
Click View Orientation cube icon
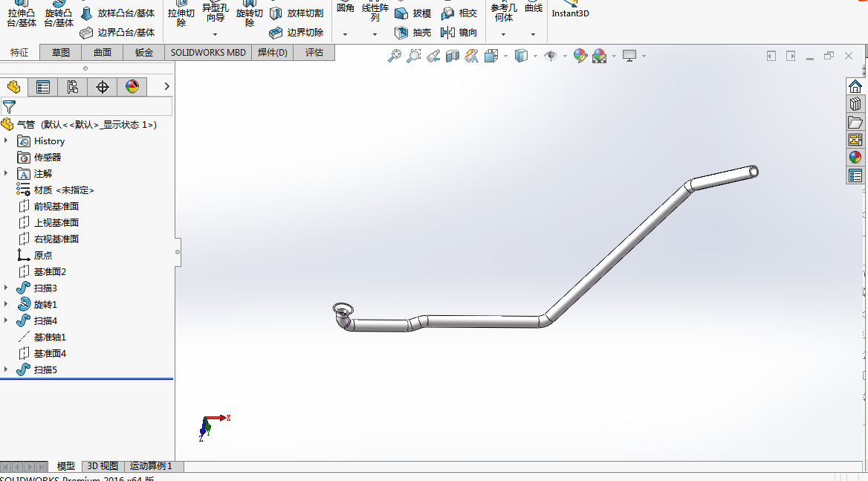[491, 56]
